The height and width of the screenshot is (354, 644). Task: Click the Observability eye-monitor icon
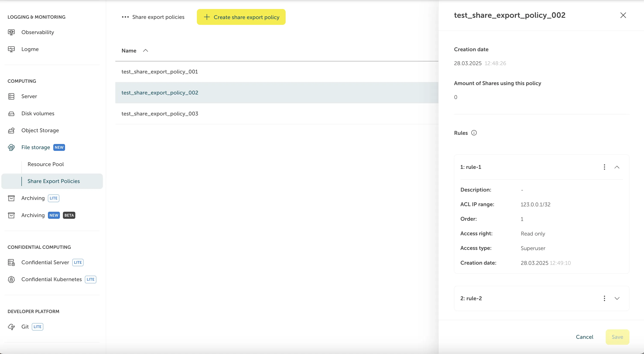tap(11, 32)
